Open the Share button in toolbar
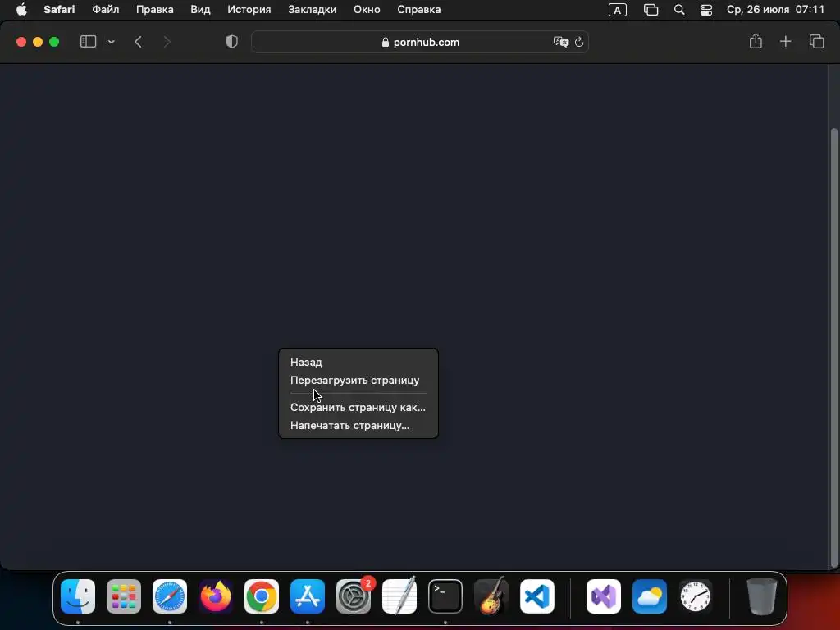The height and width of the screenshot is (630, 840). coord(756,41)
